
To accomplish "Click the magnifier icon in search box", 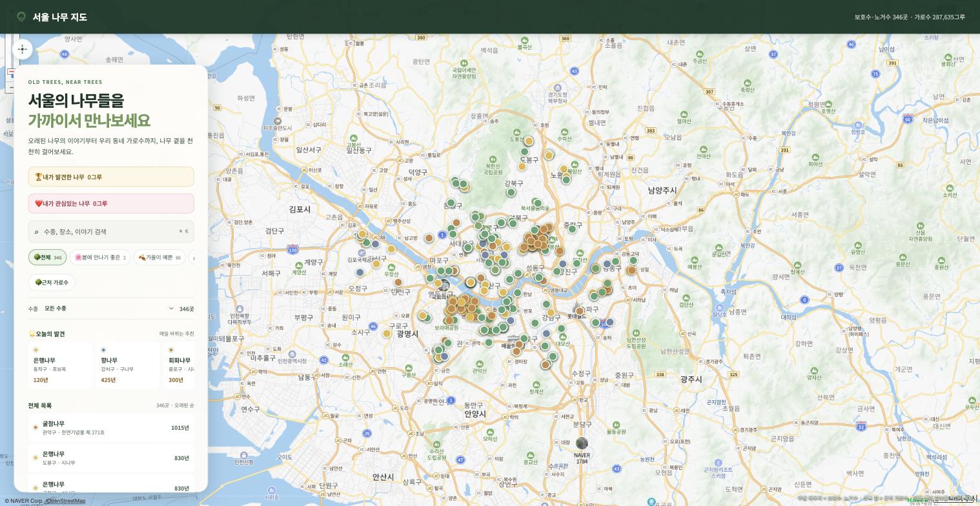I will tap(36, 232).
